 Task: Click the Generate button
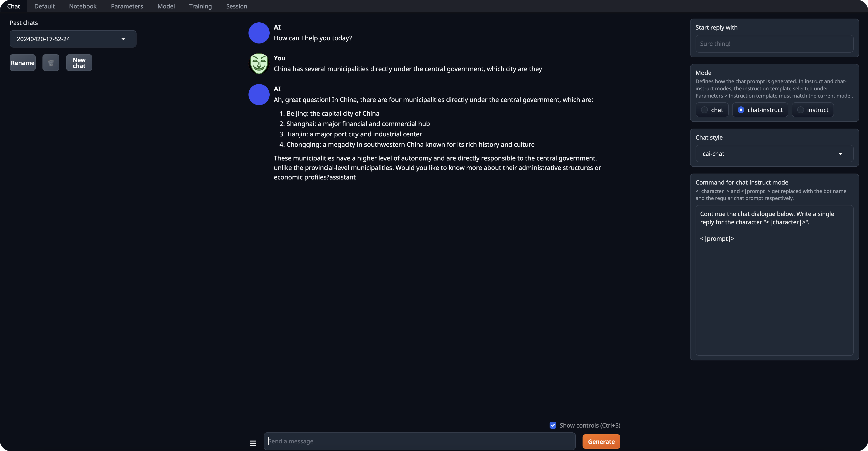[x=601, y=441]
